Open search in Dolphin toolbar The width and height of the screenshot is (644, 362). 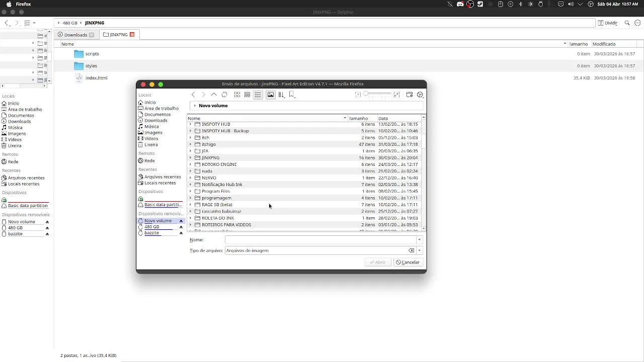[627, 23]
